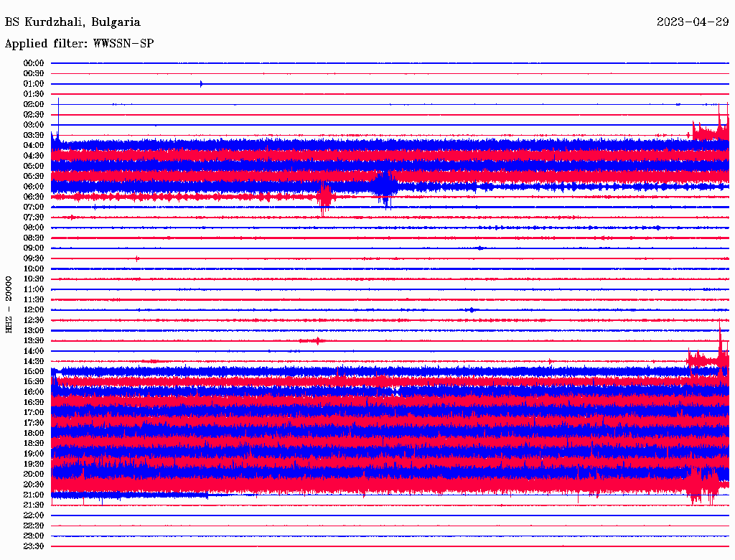
Task: Click the red event on the 13:30 trace
Action: coord(314,340)
